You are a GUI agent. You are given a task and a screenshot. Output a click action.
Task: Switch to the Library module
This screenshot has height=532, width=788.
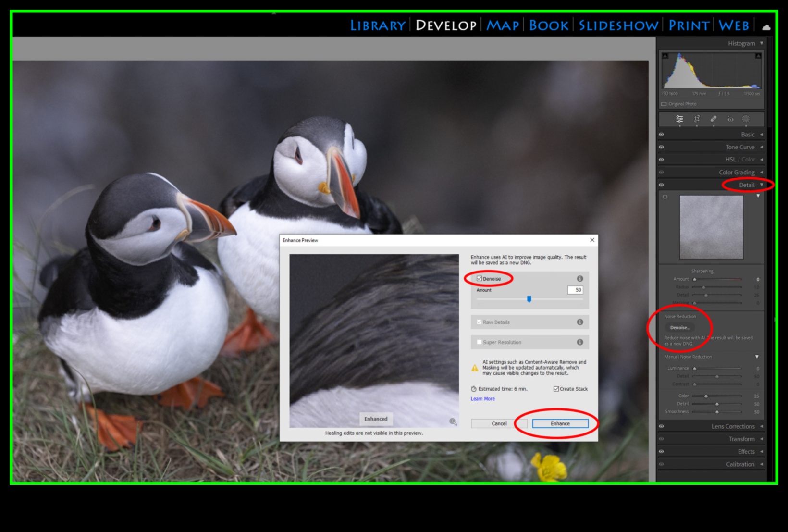(377, 25)
